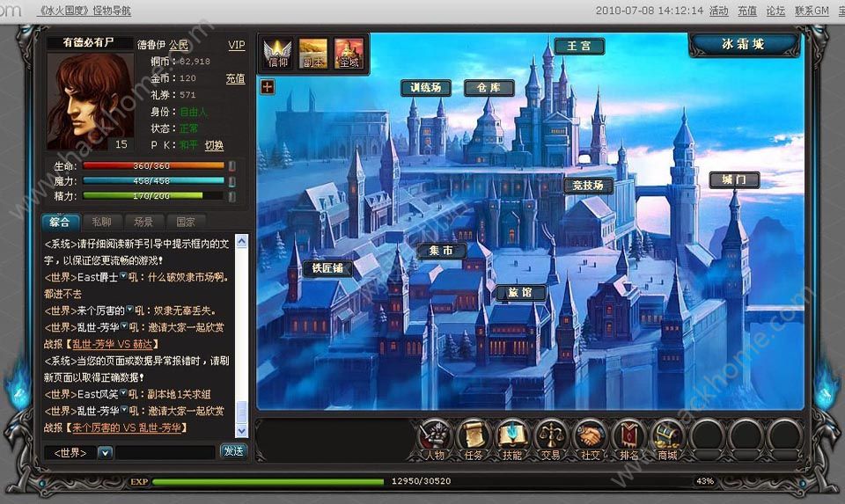The image size is (845, 504).
Task: Click the 礼券 value 571
Action: pyautogui.click(x=187, y=95)
